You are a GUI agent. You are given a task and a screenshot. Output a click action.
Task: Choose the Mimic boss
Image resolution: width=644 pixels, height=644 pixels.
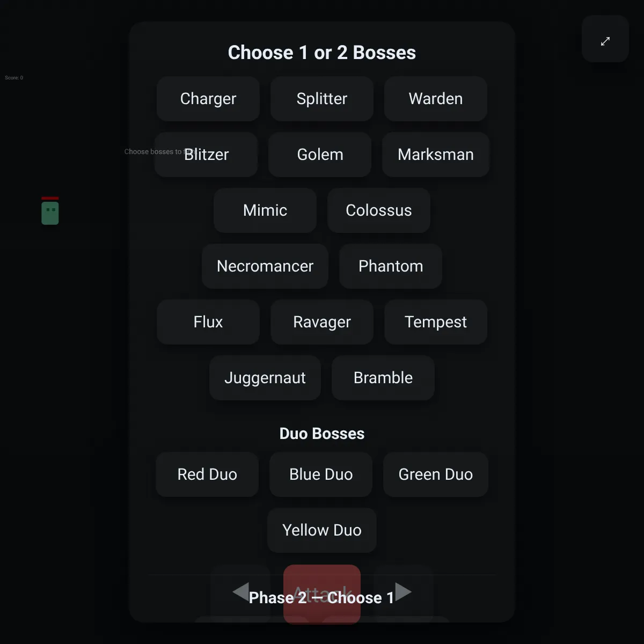point(265,210)
